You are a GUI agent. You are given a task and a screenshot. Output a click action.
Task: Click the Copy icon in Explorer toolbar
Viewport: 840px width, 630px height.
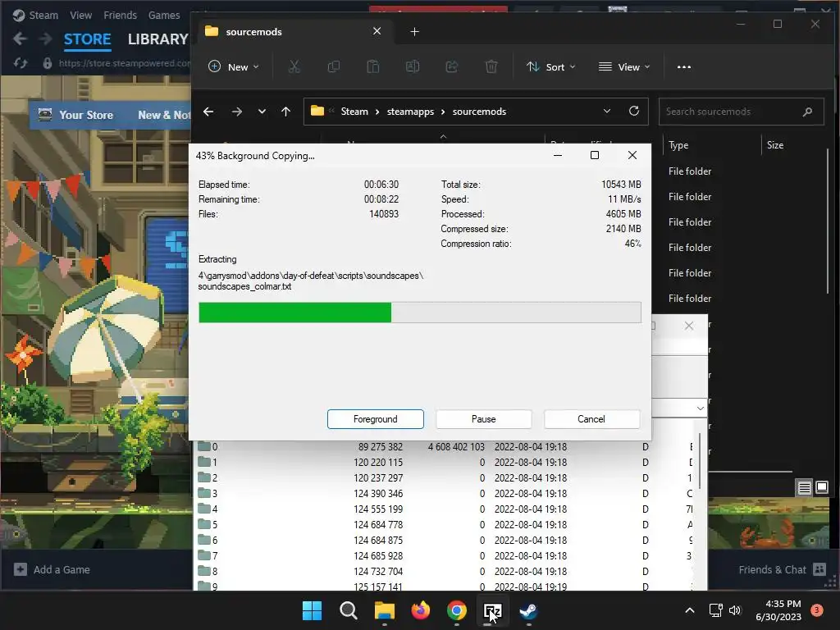(333, 66)
